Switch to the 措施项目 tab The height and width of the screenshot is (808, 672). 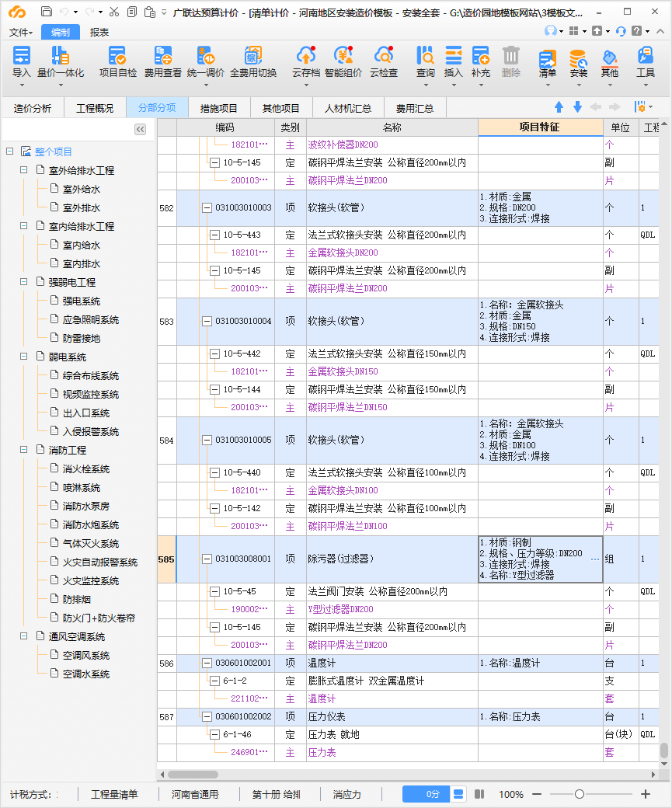[x=219, y=108]
